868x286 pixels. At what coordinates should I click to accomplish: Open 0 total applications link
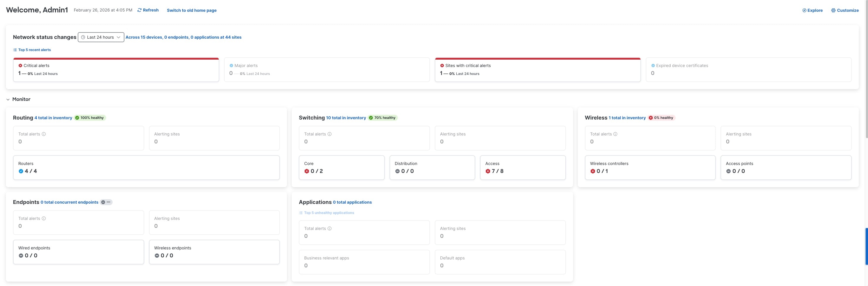352,202
